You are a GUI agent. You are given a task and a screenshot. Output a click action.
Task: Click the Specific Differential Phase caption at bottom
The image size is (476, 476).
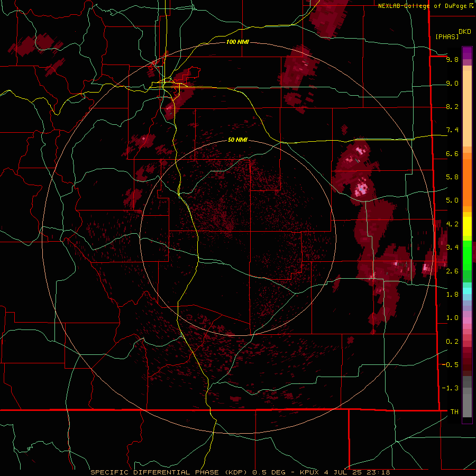point(240,472)
